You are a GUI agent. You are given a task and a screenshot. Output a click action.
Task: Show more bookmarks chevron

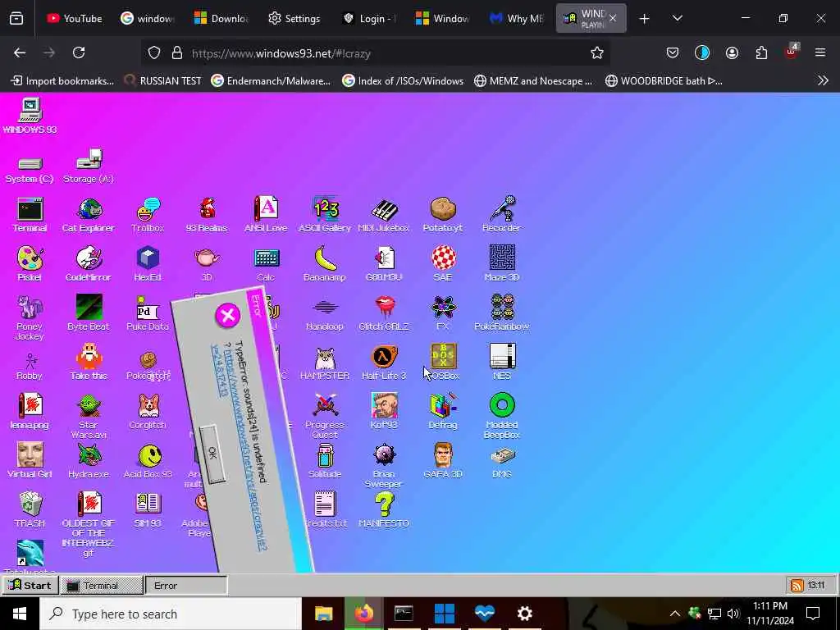point(823,81)
